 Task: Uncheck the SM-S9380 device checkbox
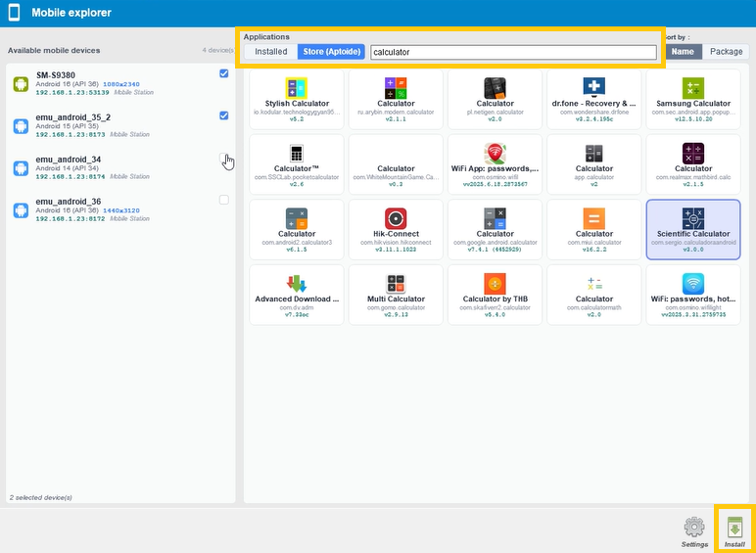click(223, 73)
